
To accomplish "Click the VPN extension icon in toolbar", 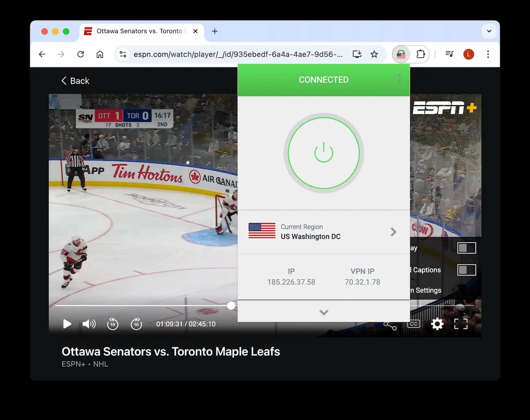I will 401,54.
